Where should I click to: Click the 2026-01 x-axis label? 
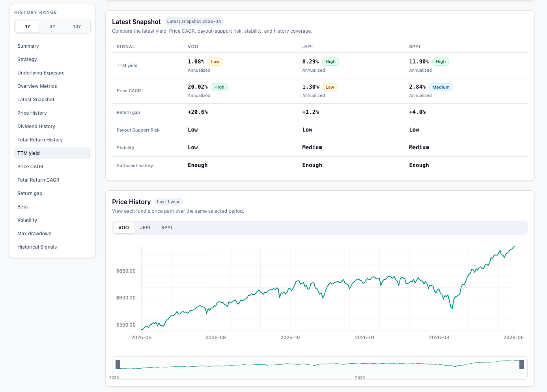[x=365, y=338]
